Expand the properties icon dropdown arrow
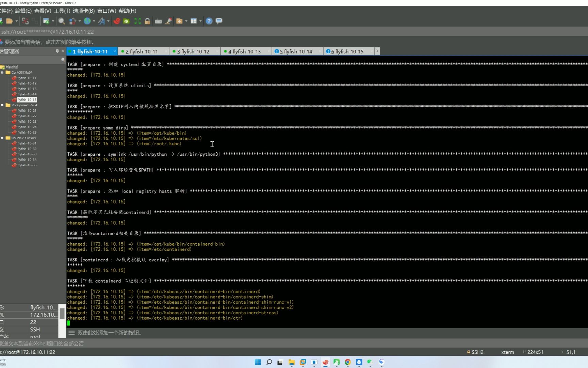The image size is (588, 368). 53,21
